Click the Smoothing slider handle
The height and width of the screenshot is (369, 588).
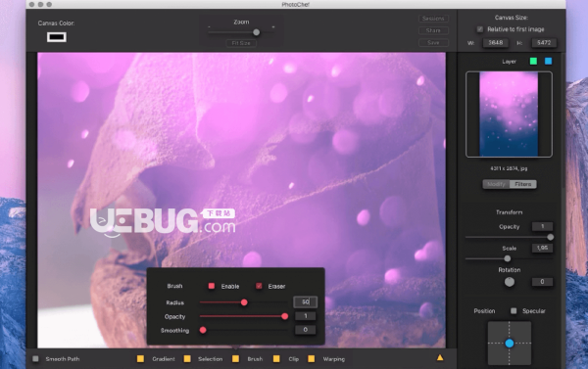coord(203,330)
